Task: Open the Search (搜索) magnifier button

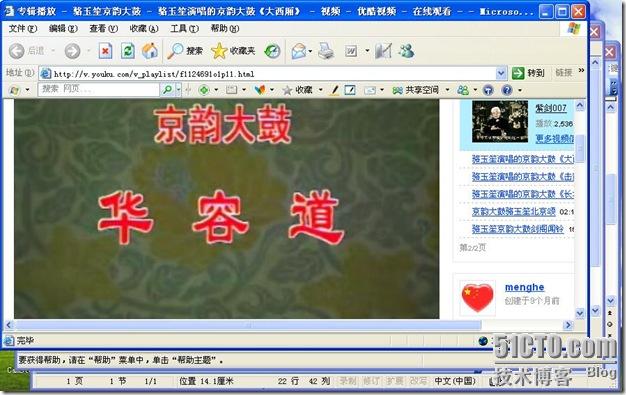Action: pyautogui.click(x=185, y=51)
